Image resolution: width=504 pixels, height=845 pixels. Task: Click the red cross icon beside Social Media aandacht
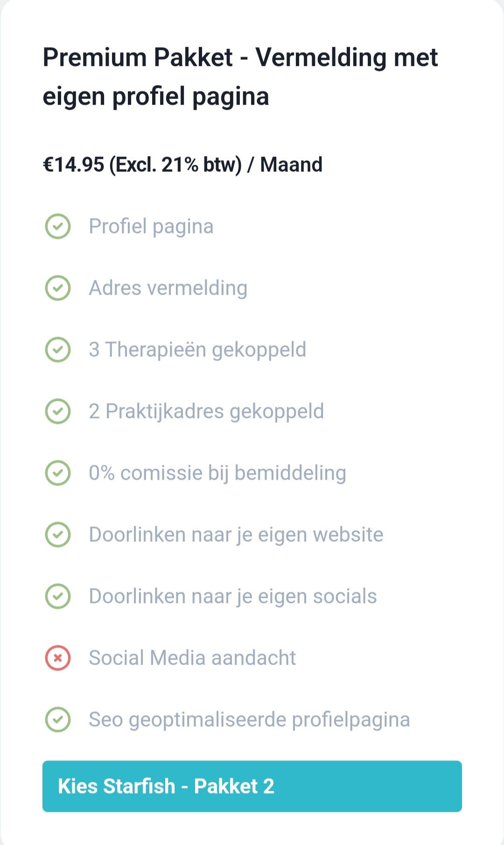[58, 658]
